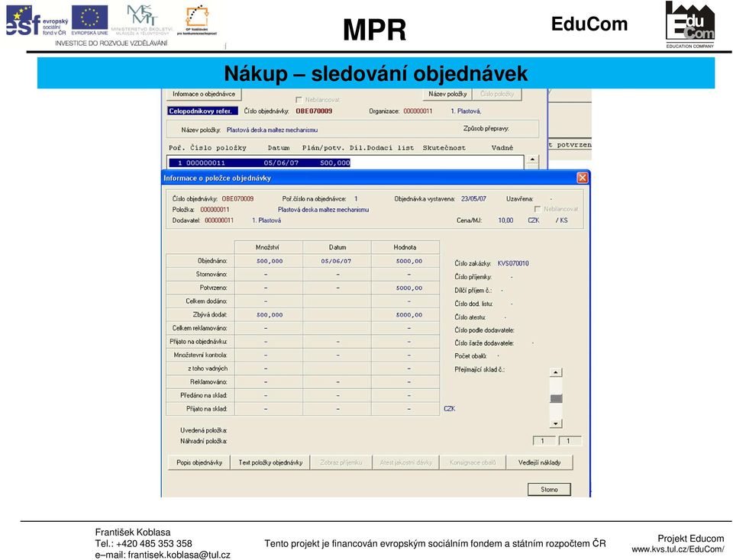Image resolution: width=733 pixels, height=560 pixels.
Task: Click the Dodavatel value 00000011 in the dialog
Action: pyautogui.click(x=219, y=220)
